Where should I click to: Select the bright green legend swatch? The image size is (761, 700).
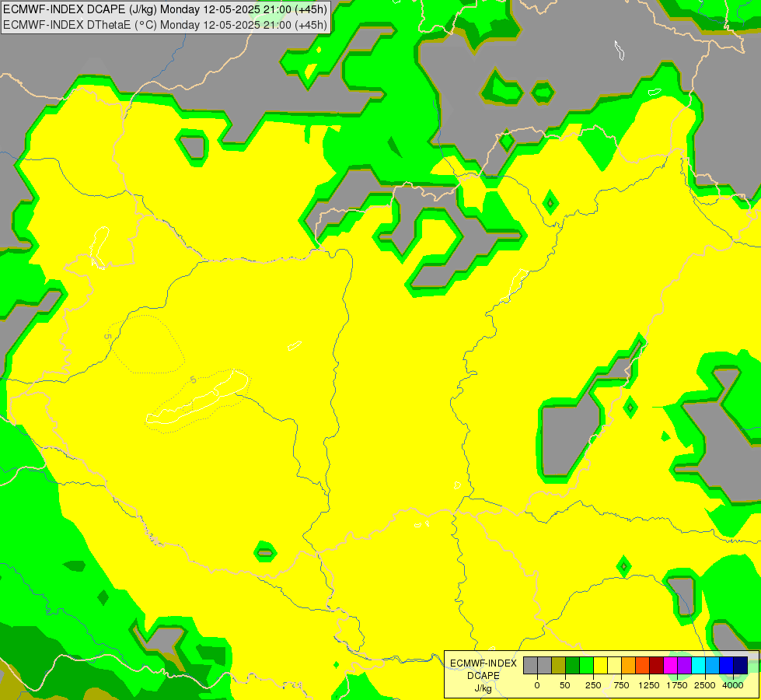pos(586,666)
